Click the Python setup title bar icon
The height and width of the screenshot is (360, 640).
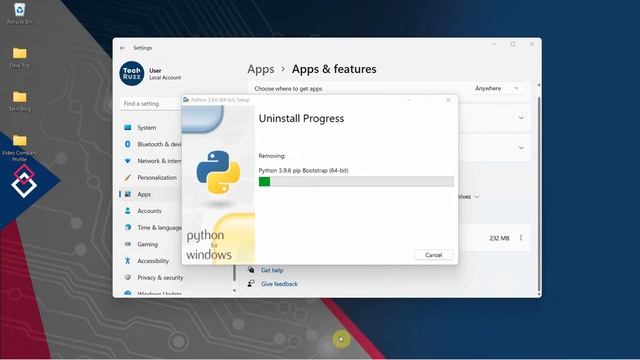click(x=186, y=100)
